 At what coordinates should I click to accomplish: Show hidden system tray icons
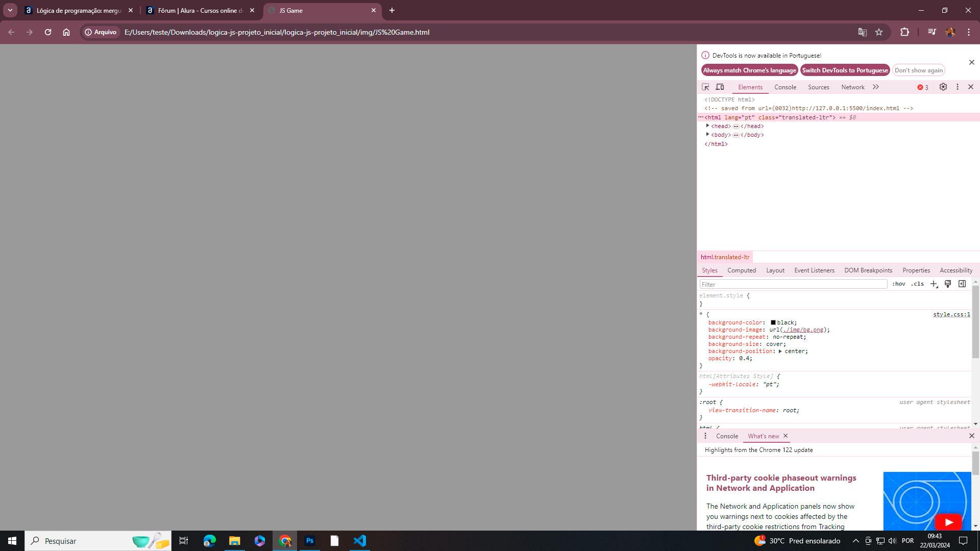[x=855, y=541]
